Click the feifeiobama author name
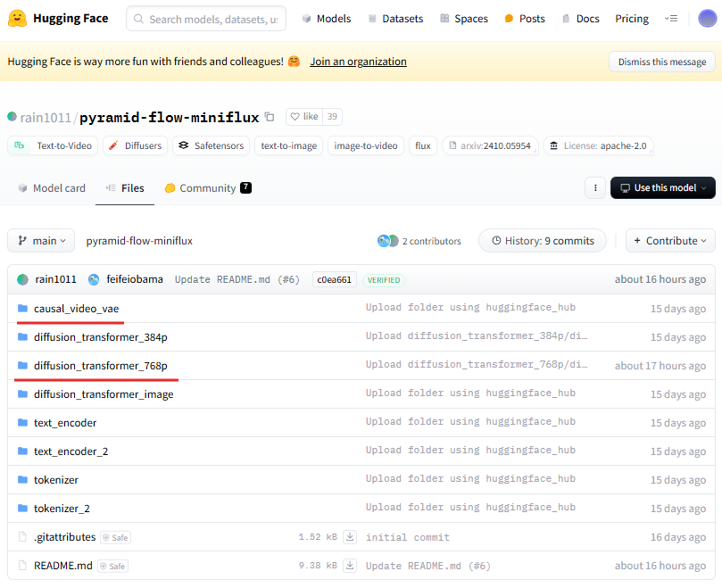722x588 pixels. tap(135, 279)
